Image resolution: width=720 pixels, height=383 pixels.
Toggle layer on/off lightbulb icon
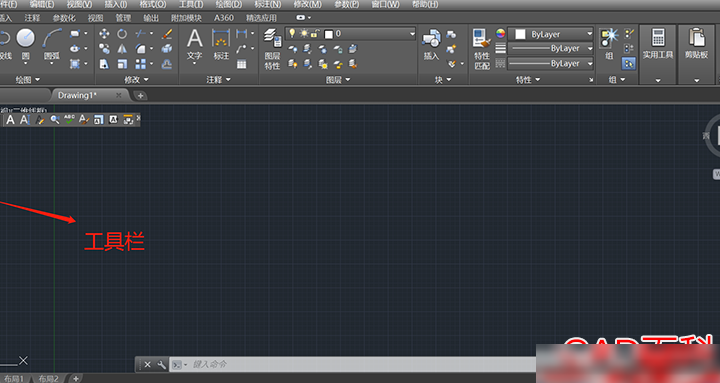[x=292, y=34]
